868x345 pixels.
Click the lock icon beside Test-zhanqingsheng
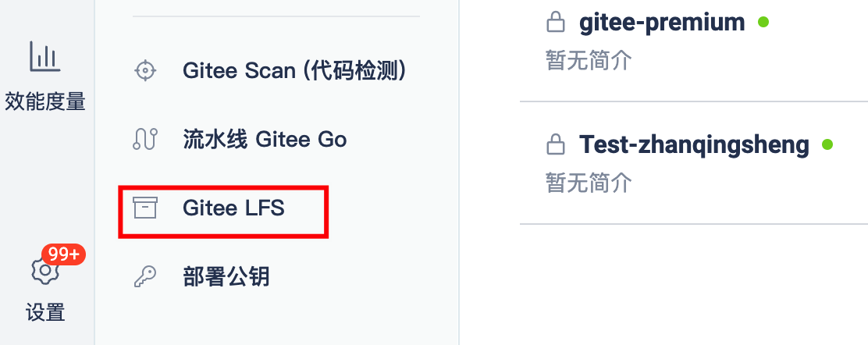pyautogui.click(x=555, y=144)
